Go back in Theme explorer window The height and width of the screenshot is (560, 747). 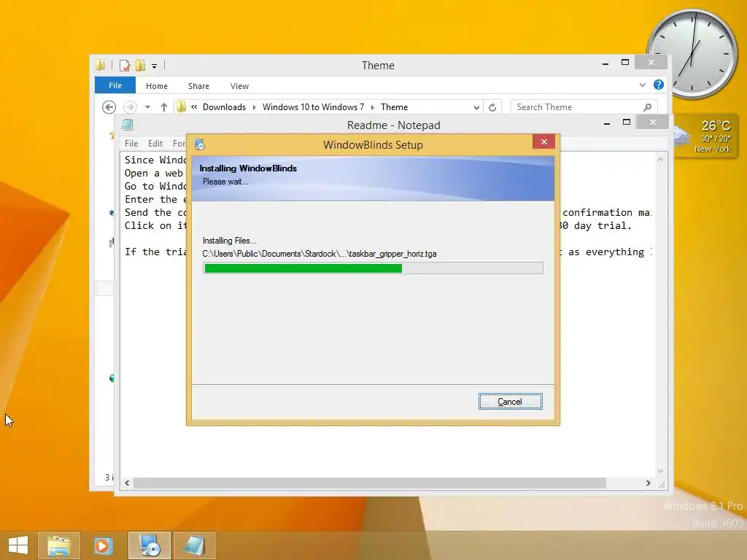coord(109,107)
